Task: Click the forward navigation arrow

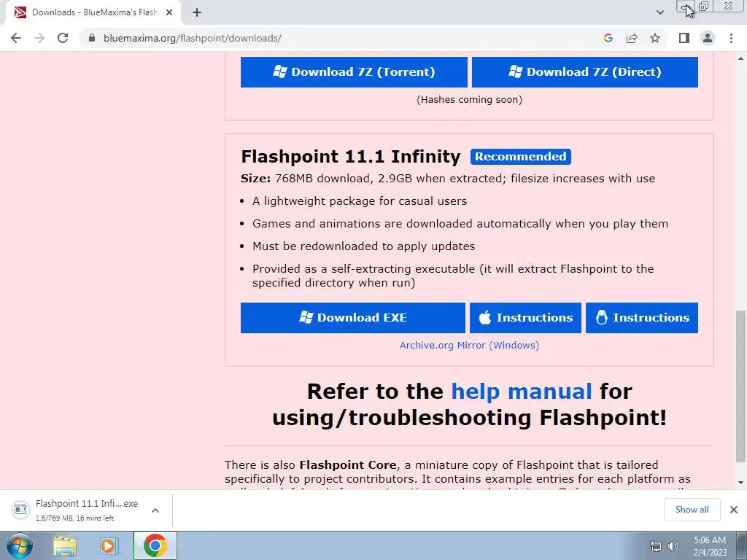Action: 39,38
